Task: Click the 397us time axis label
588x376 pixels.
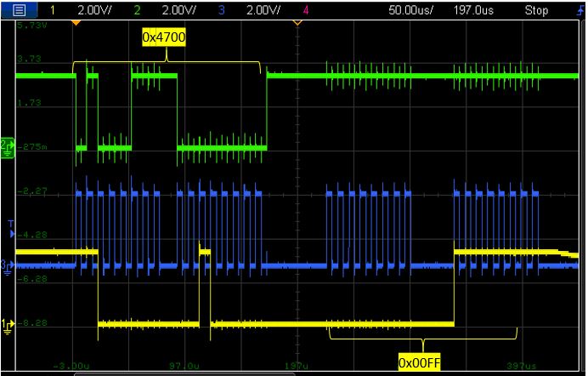Action: pos(522,366)
